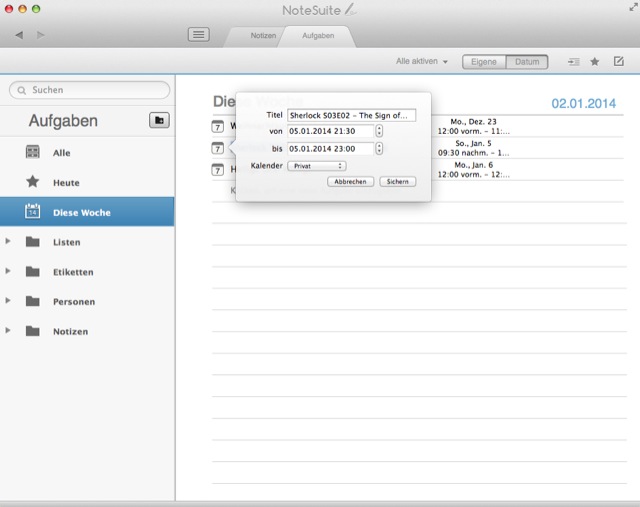This screenshot has width=640, height=507.
Task: Toggle the Datum sort segment
Action: pyautogui.click(x=527, y=62)
